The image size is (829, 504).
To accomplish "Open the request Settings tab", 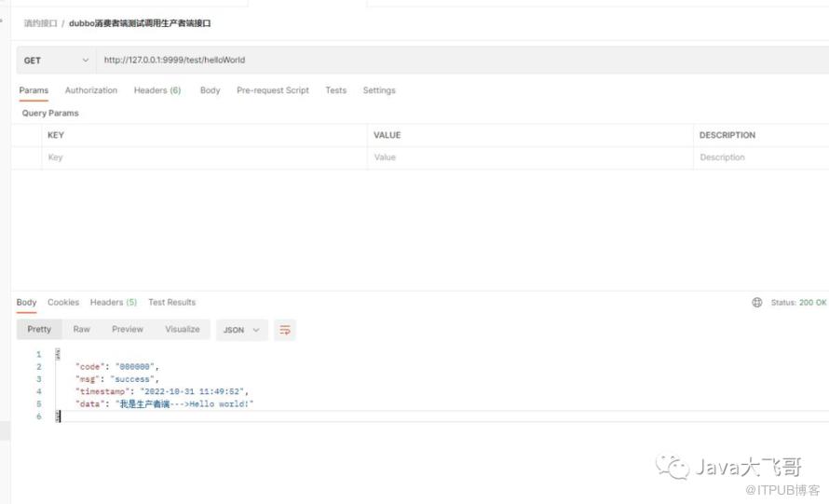I will pyautogui.click(x=379, y=90).
